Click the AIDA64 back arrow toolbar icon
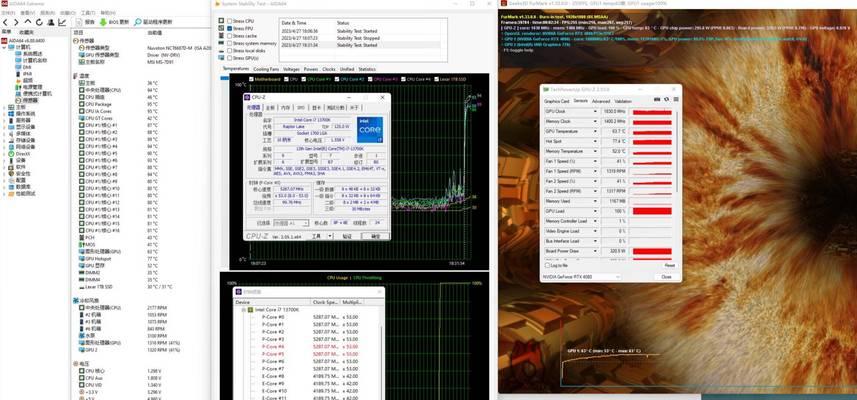Image resolution: width=857 pixels, height=400 pixels. pos(5,22)
